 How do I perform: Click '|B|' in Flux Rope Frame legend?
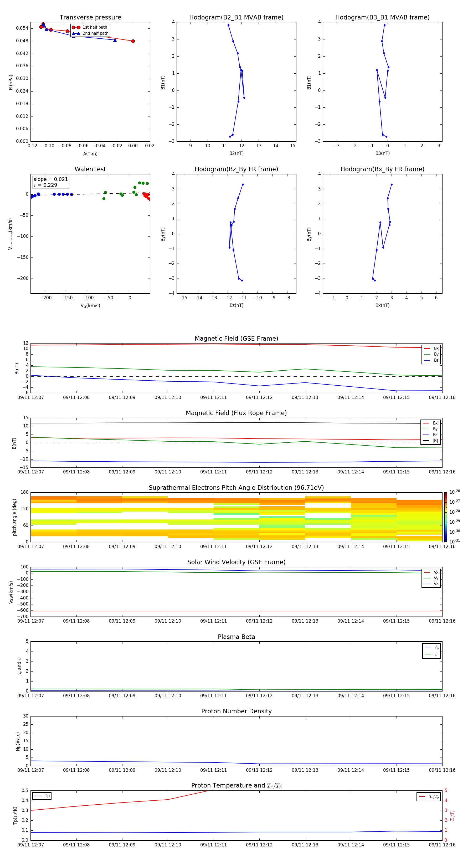pyautogui.click(x=435, y=441)
